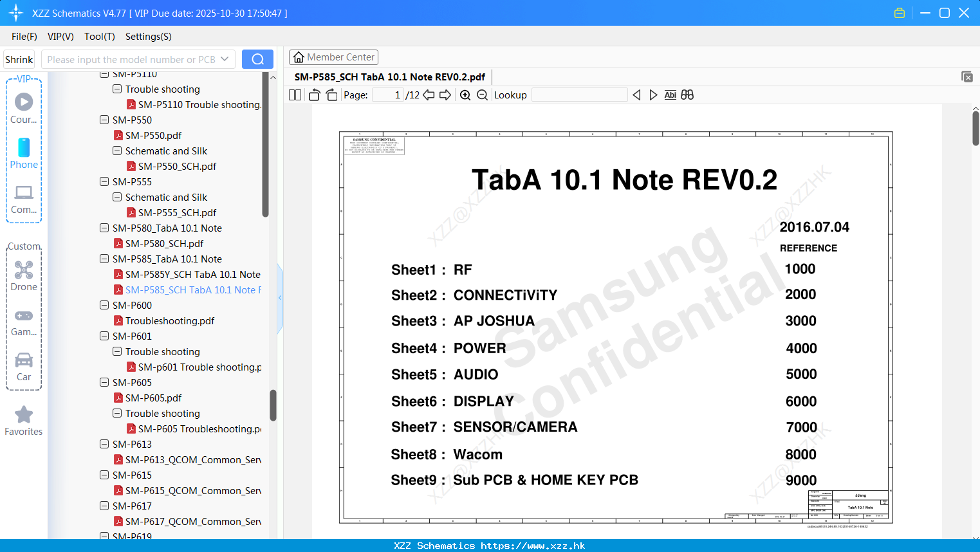Collapse the SM-P580_TabA 10.1 Note node

coord(104,228)
